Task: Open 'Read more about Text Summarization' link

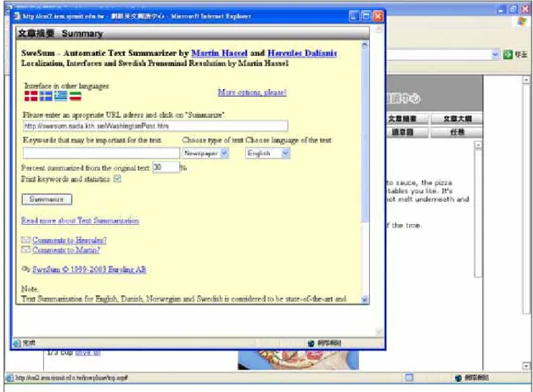Action: (x=81, y=221)
